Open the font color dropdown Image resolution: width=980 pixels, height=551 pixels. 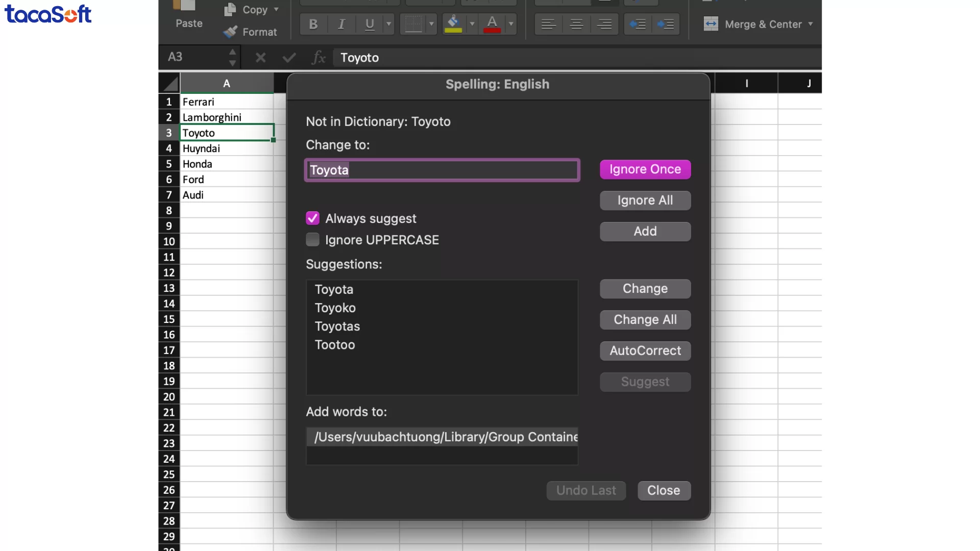[512, 24]
